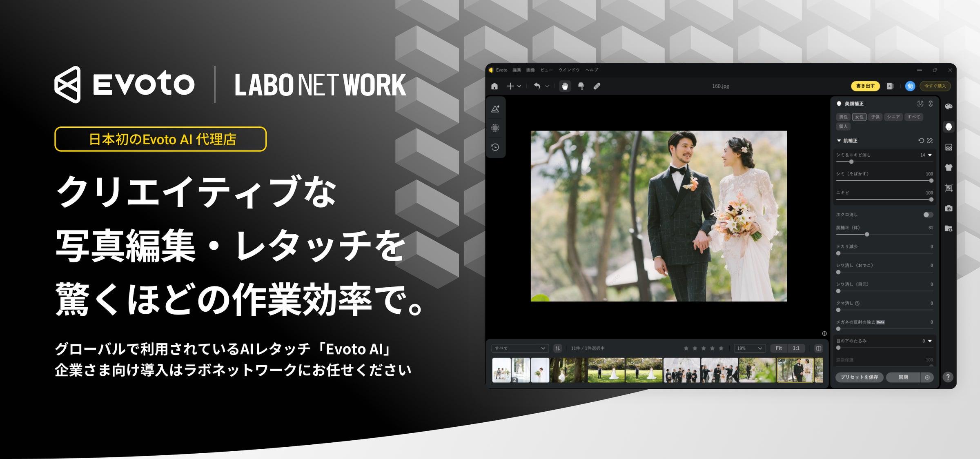
Task: Click the edit-off icon next to 肌補正 reset
Action: [x=930, y=141]
